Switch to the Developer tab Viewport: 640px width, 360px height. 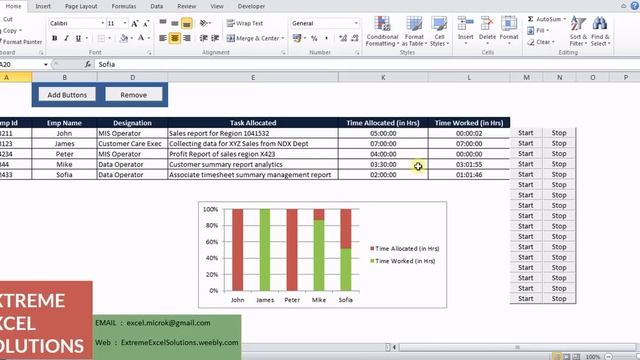(251, 6)
